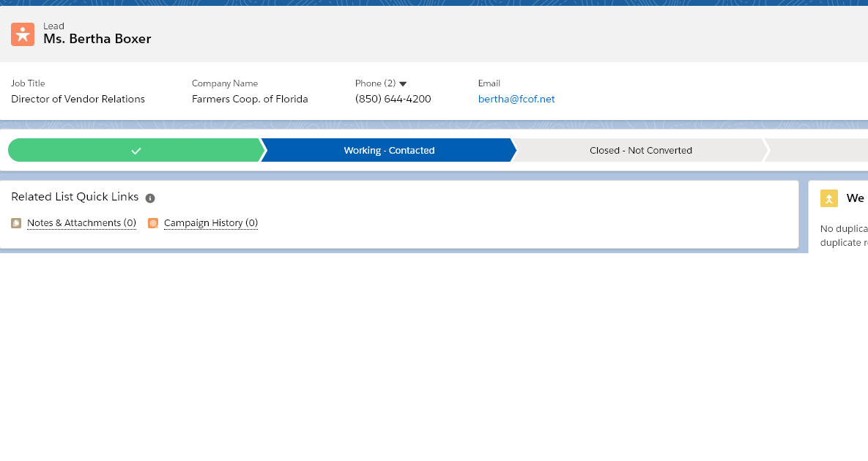The image size is (868, 461).
Task: Click the Farmers Coop. of Florida value
Action: coord(250,99)
